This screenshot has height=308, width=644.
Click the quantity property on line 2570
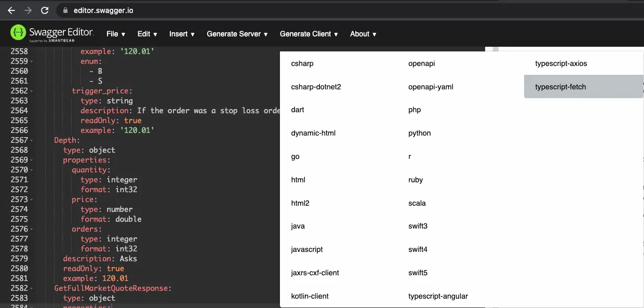[91, 170]
